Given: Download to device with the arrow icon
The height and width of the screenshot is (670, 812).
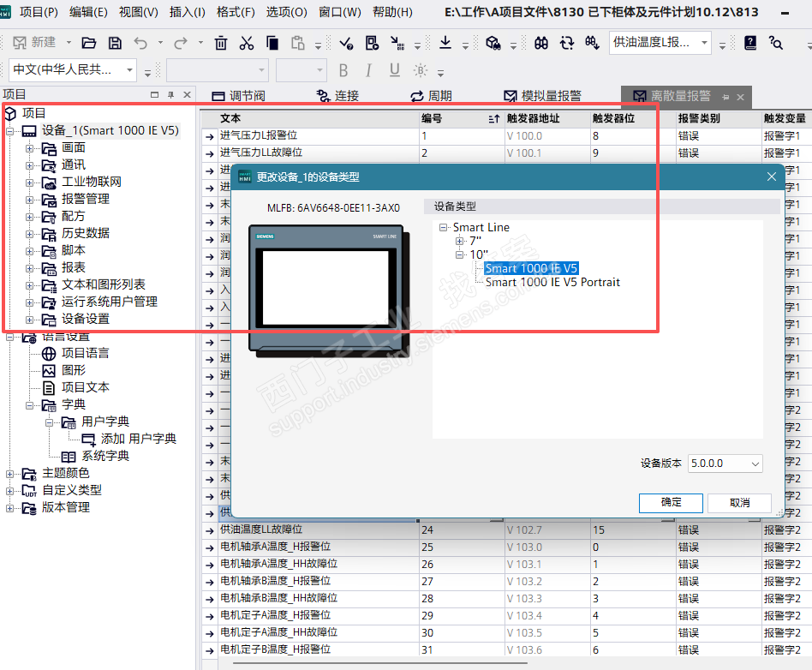Looking at the screenshot, I should (x=445, y=43).
